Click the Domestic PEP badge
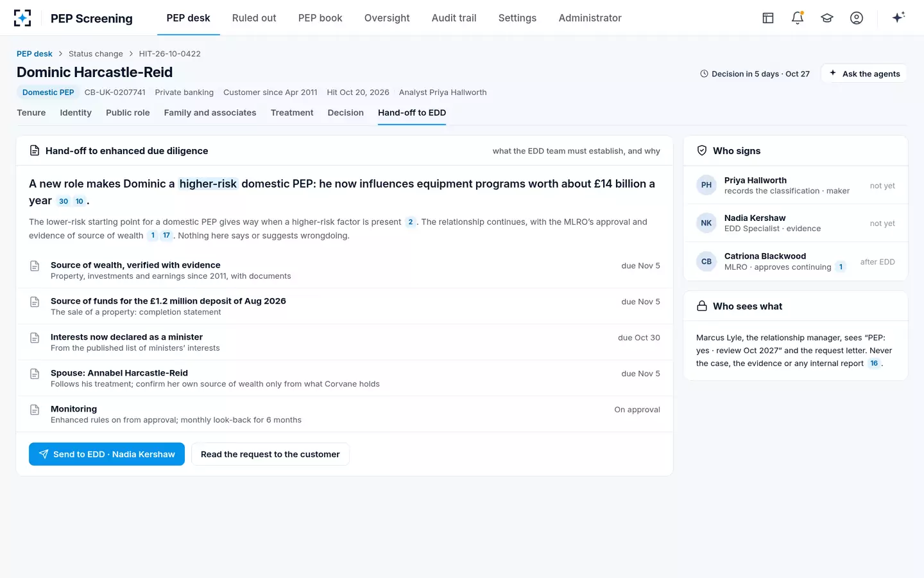 48,92
